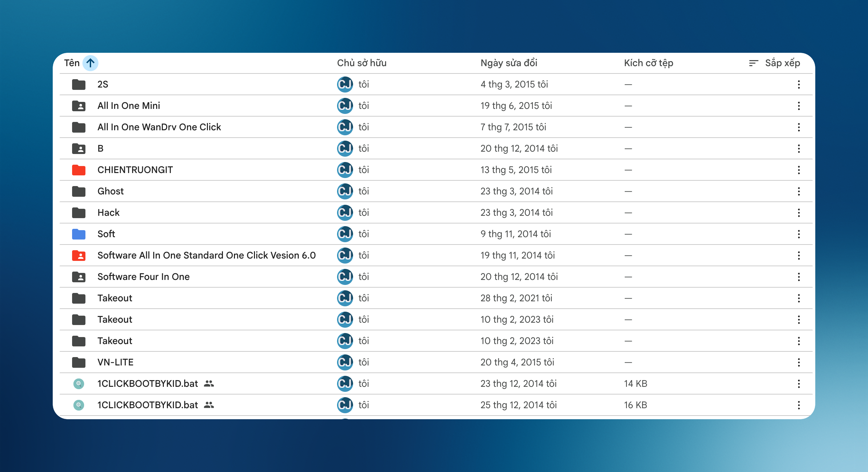
Task: Open more actions for Software All In One Standard
Action: pyautogui.click(x=799, y=256)
